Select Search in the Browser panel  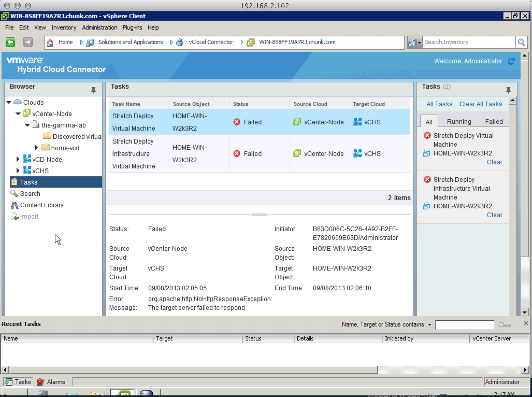(x=30, y=194)
